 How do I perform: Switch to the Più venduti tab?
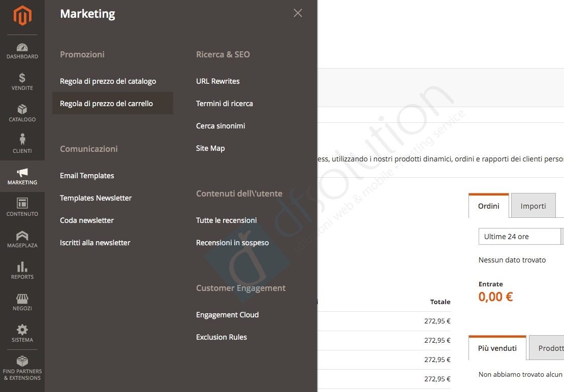[497, 348]
